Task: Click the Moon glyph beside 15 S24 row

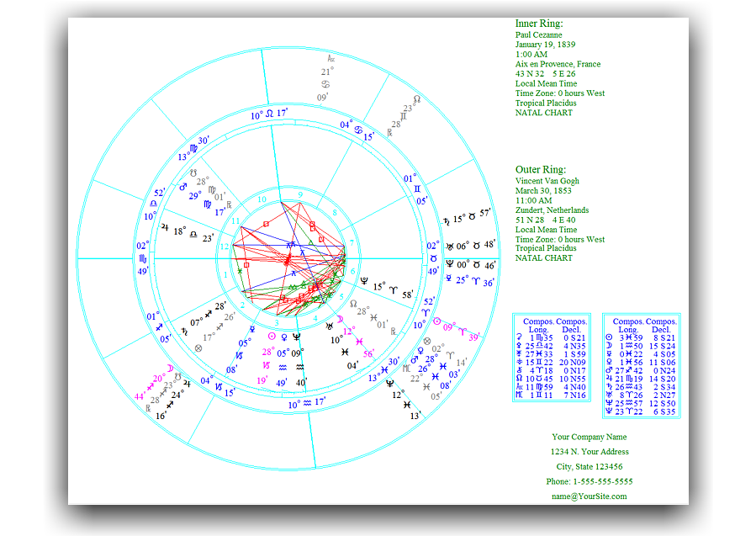Action: click(x=609, y=346)
